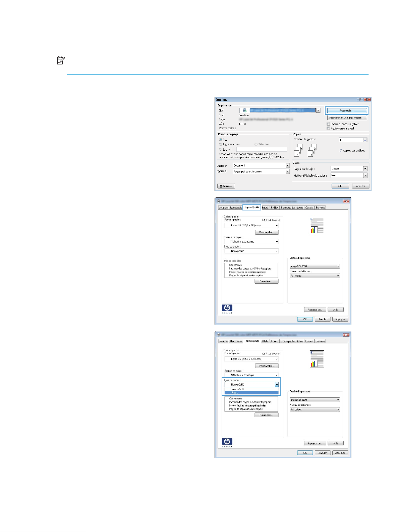This screenshot has width=399, height=532.
Task: Click the collated copies page-stack icon in Imprimer
Action: [x=305, y=150]
